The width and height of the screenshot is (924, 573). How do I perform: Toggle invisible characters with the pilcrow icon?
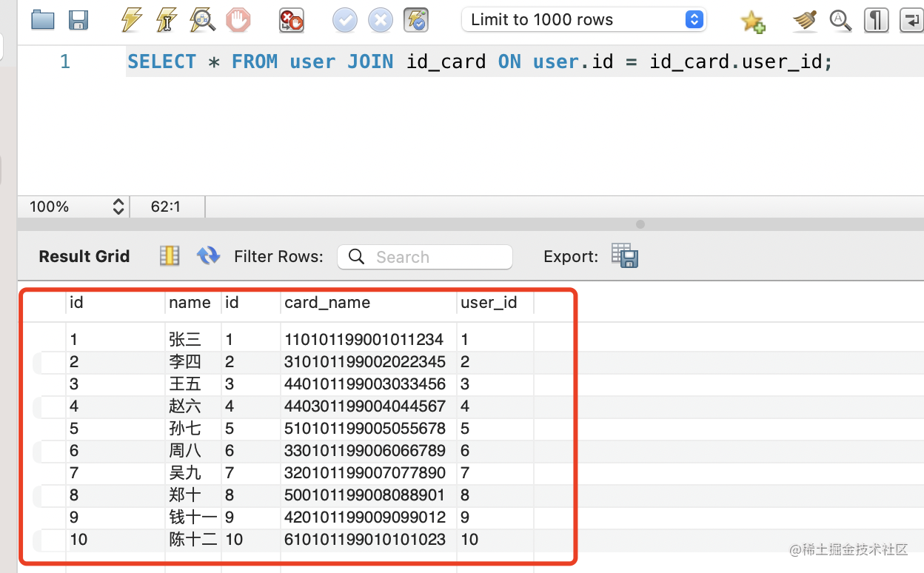(x=876, y=20)
